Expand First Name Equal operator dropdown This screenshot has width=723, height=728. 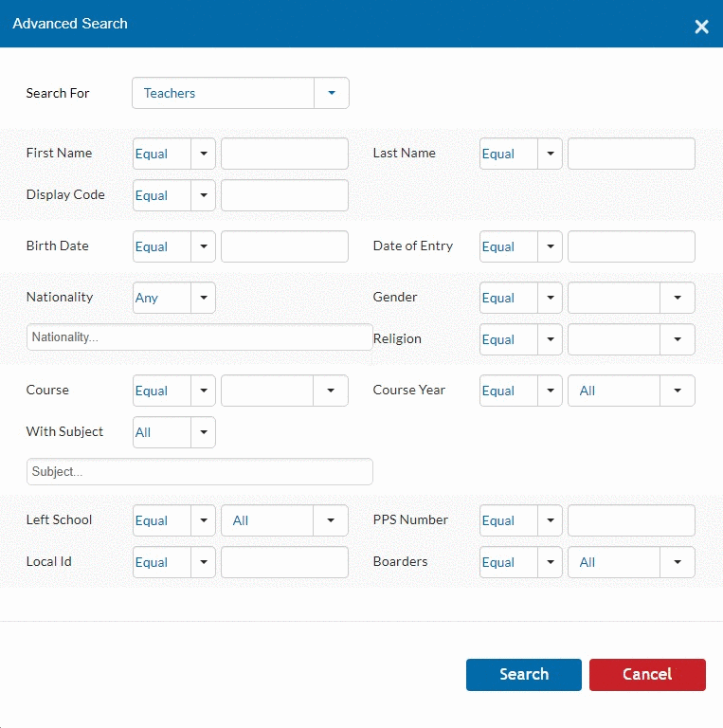pyautogui.click(x=174, y=154)
